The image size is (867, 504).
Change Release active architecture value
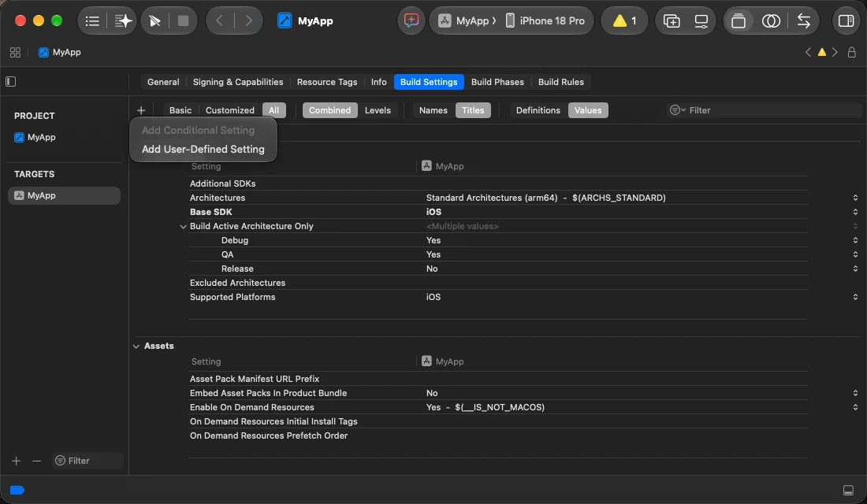[855, 269]
